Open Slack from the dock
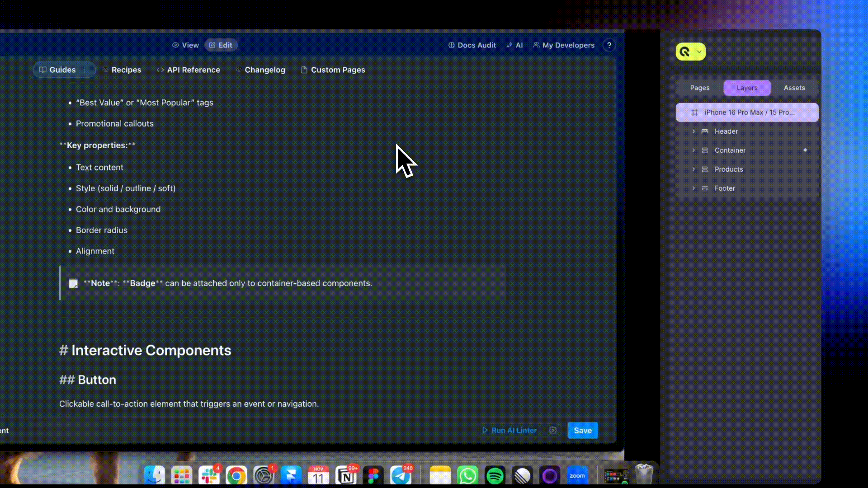The width and height of the screenshot is (868, 488). coord(209,476)
